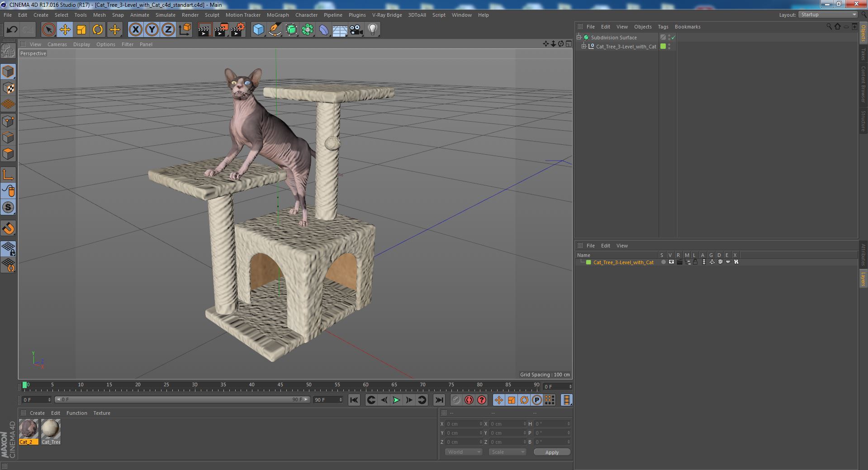Open the deformer objects icon
This screenshot has height=470, width=868.
(324, 30)
